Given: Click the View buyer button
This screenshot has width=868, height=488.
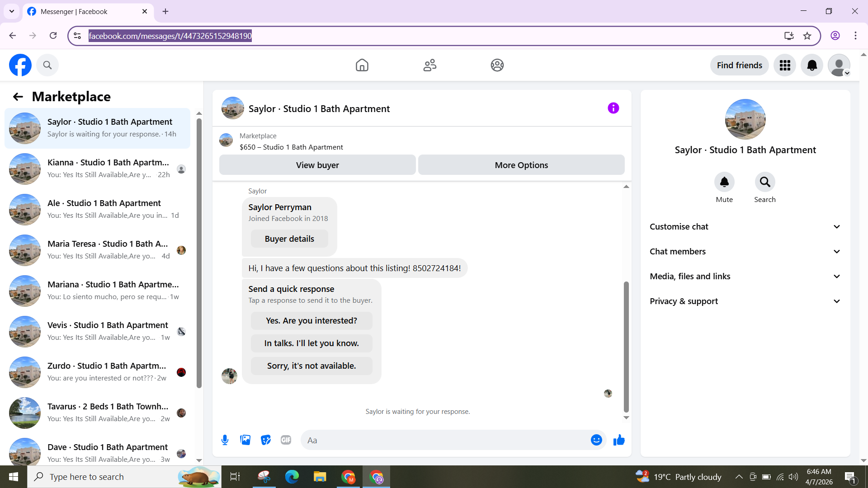Looking at the screenshot, I should tap(317, 165).
